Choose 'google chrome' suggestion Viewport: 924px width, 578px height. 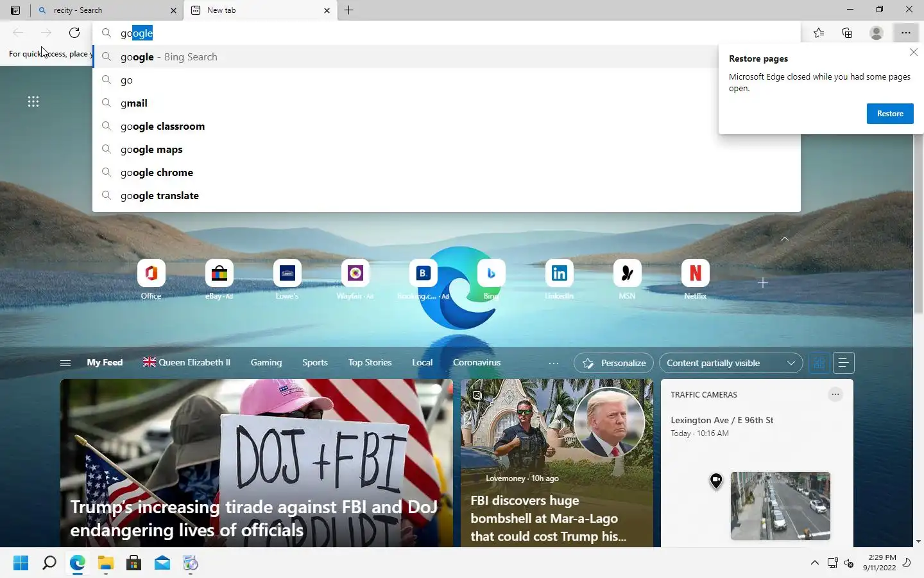pyautogui.click(x=447, y=172)
